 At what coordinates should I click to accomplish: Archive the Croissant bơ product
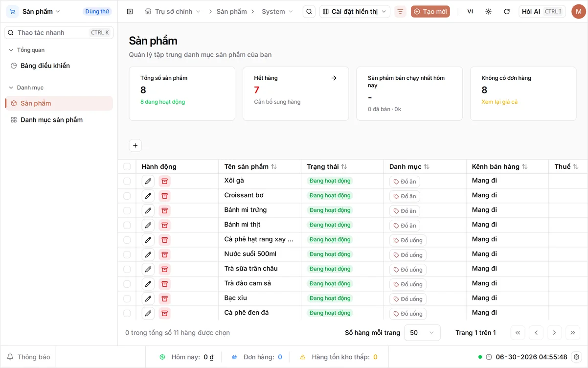(164, 196)
